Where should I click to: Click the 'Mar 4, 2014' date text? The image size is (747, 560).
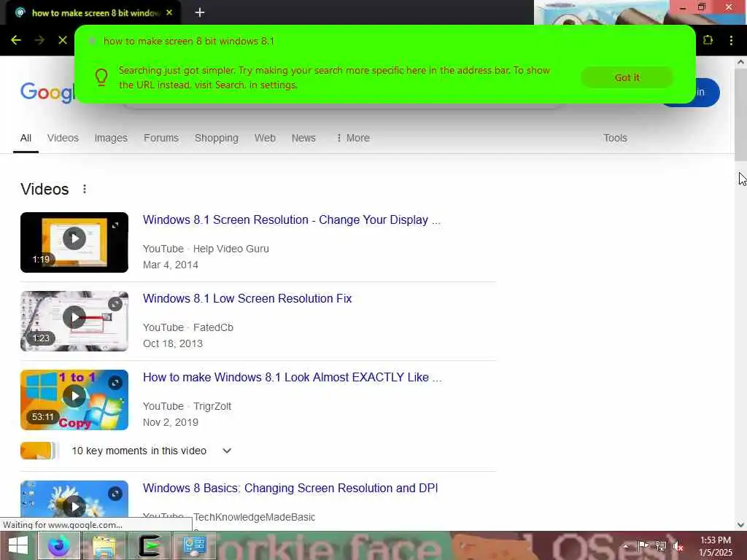(171, 265)
